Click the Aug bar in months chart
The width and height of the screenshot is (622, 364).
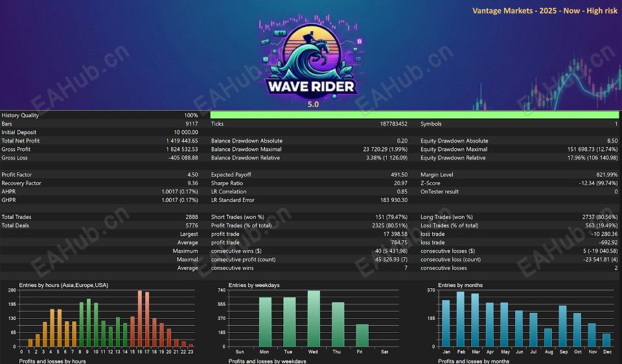coord(548,337)
